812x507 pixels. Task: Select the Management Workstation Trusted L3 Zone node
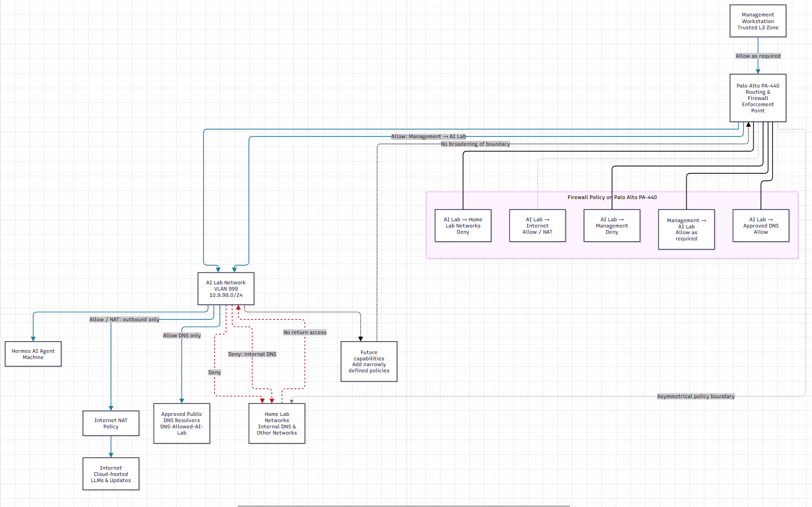pyautogui.click(x=758, y=21)
